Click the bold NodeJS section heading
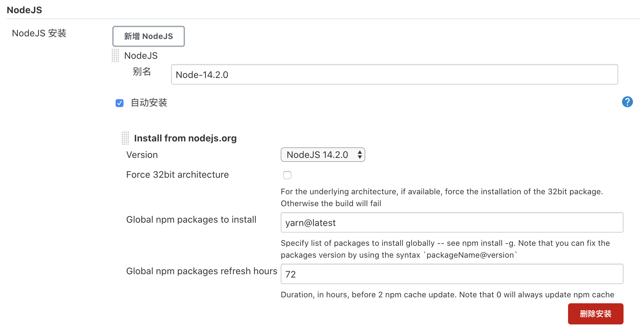This screenshot has height=335, width=644. [24, 10]
